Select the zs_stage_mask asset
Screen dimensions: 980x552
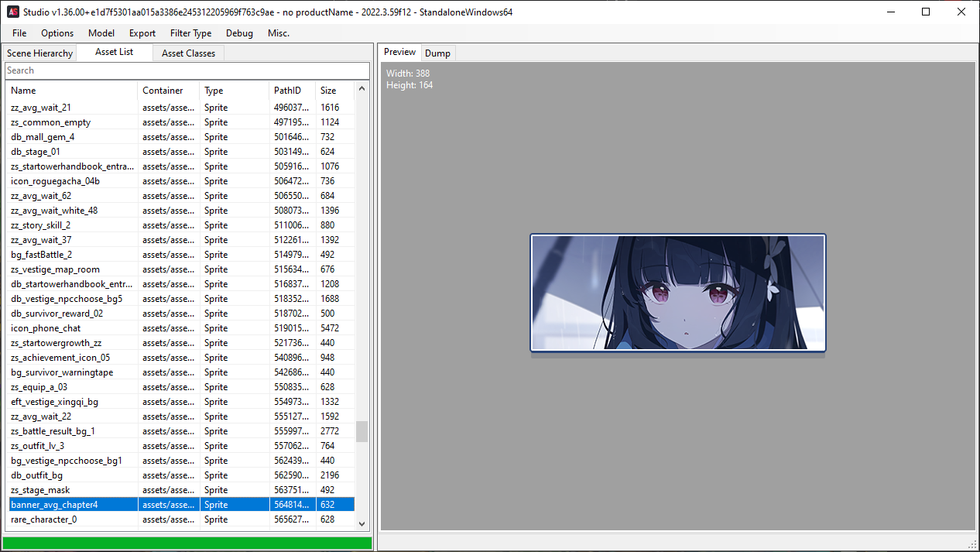(x=180, y=490)
